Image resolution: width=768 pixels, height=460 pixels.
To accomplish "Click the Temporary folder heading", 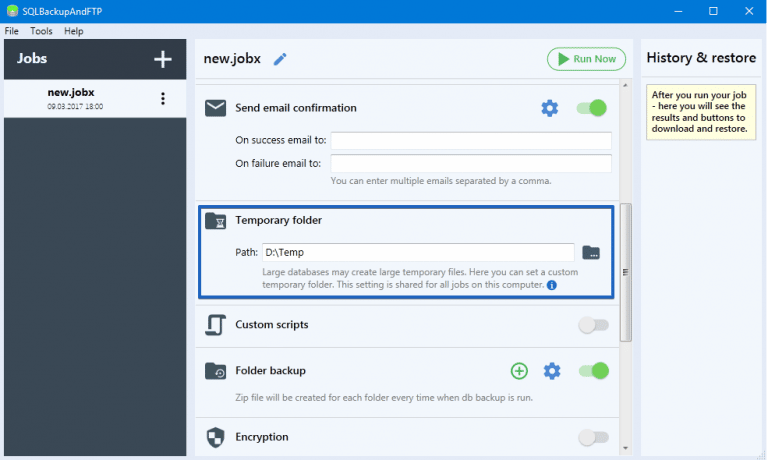I will 278,220.
